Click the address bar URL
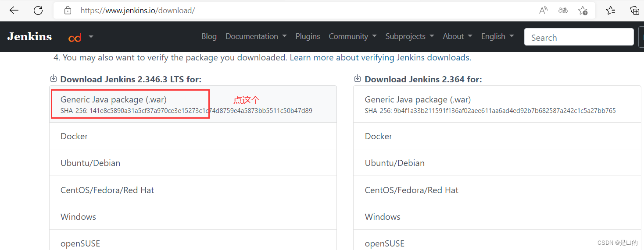This screenshot has width=644, height=250. 137,11
